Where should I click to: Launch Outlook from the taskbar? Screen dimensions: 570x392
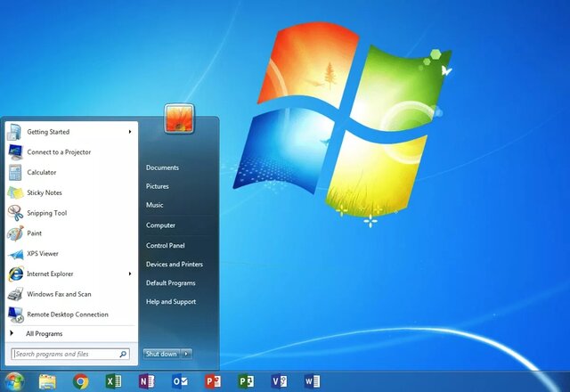pos(180,381)
